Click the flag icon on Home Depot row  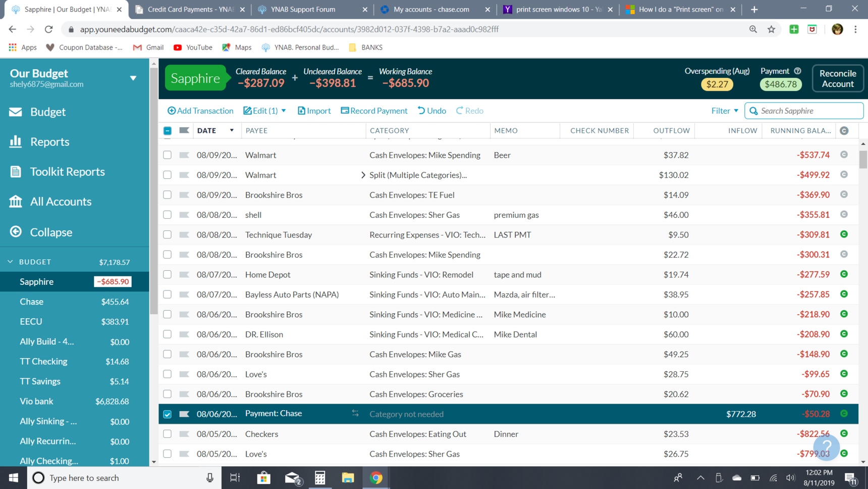[x=184, y=274]
